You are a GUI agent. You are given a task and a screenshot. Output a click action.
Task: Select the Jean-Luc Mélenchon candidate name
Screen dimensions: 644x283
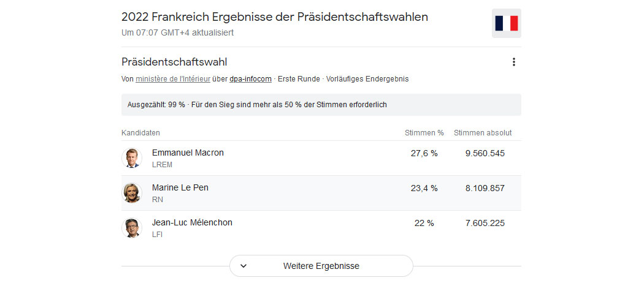click(x=192, y=222)
